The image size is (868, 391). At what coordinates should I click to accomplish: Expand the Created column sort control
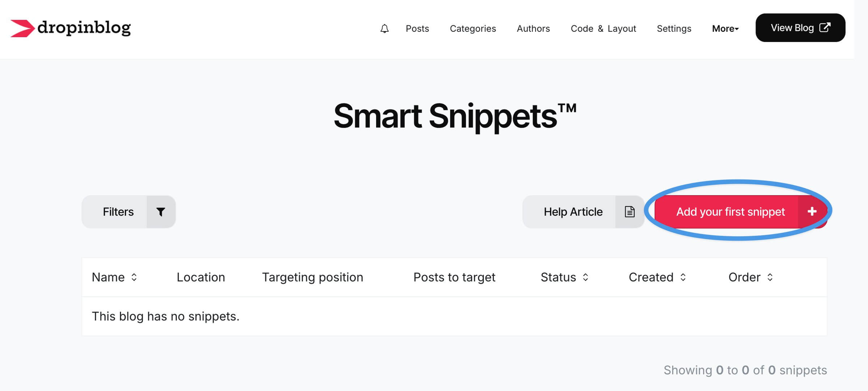pos(683,278)
